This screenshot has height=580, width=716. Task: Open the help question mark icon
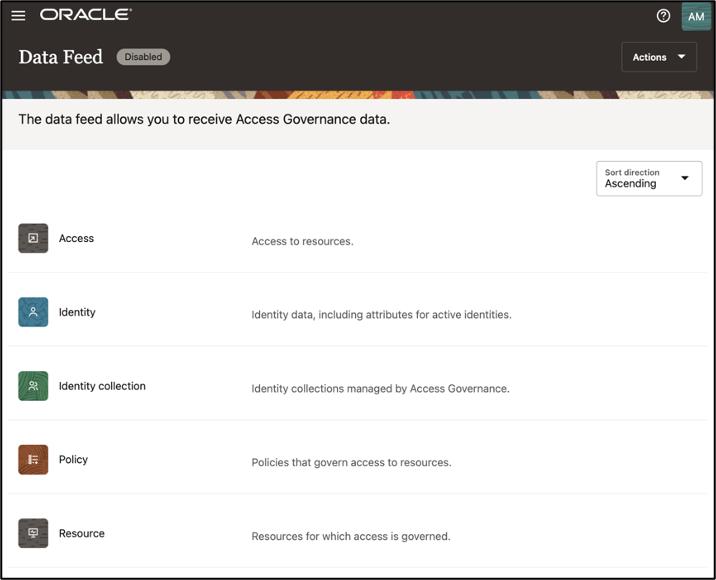pyautogui.click(x=663, y=16)
